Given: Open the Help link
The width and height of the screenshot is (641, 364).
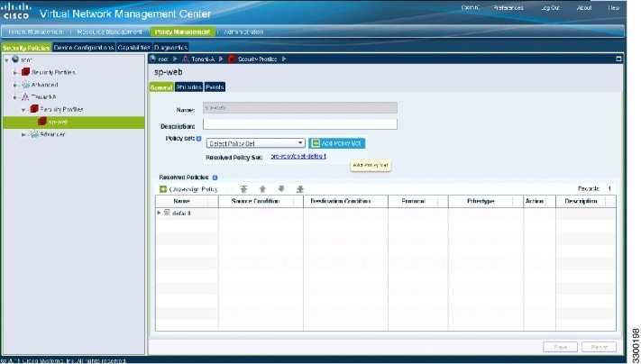Looking at the screenshot, I should click(x=613, y=8).
